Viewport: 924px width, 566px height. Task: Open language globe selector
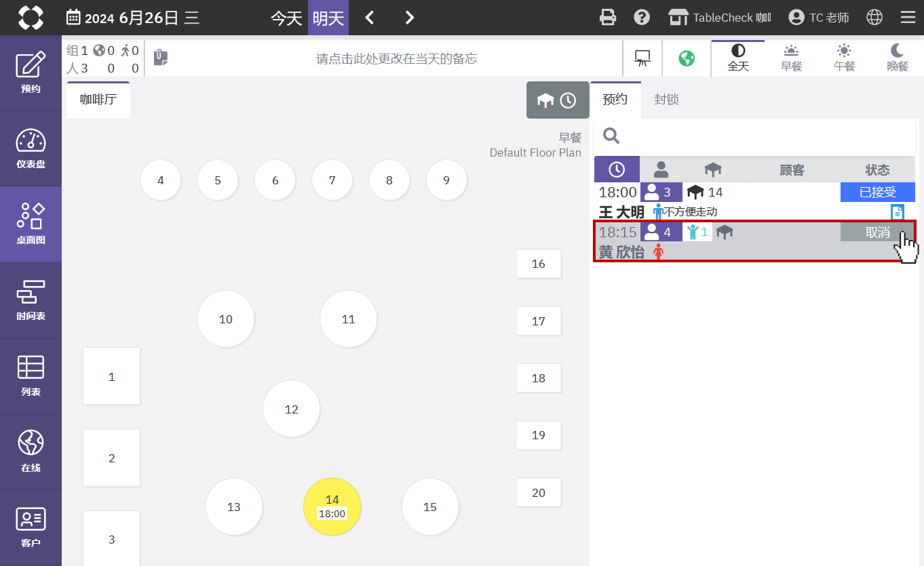coord(874,18)
